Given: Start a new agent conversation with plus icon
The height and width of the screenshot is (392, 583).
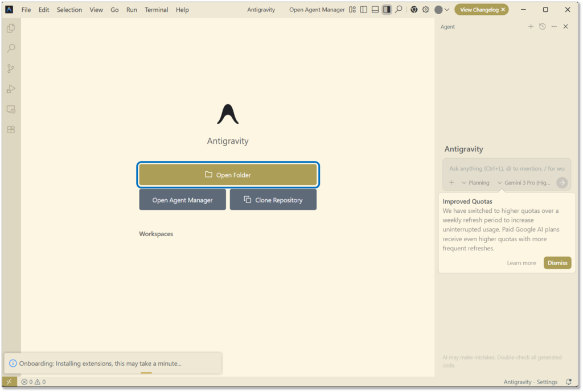Looking at the screenshot, I should pos(531,27).
